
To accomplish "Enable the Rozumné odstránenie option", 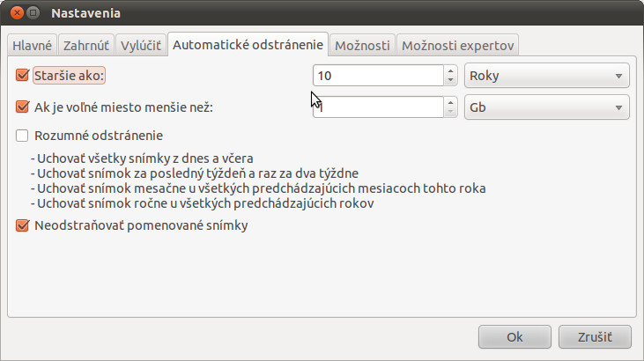I will pos(23,136).
